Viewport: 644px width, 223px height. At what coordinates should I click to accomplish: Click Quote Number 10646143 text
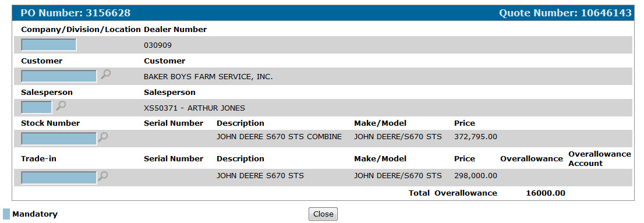565,13
